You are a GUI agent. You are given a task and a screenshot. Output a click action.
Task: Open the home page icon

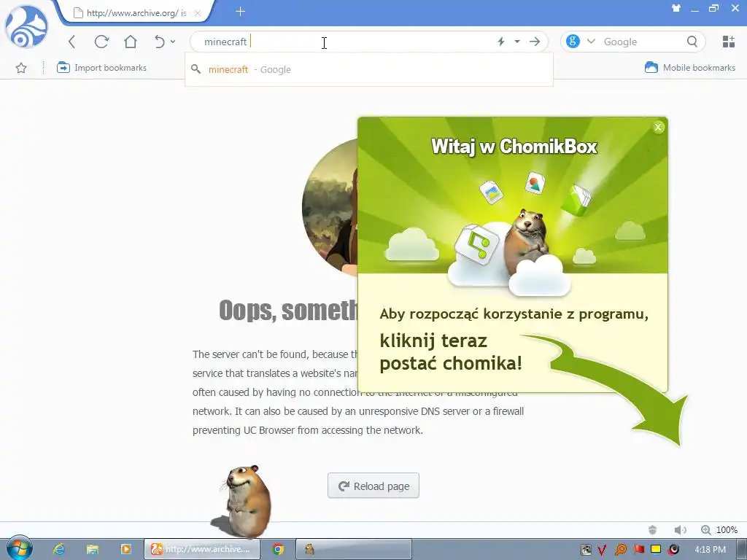(131, 42)
